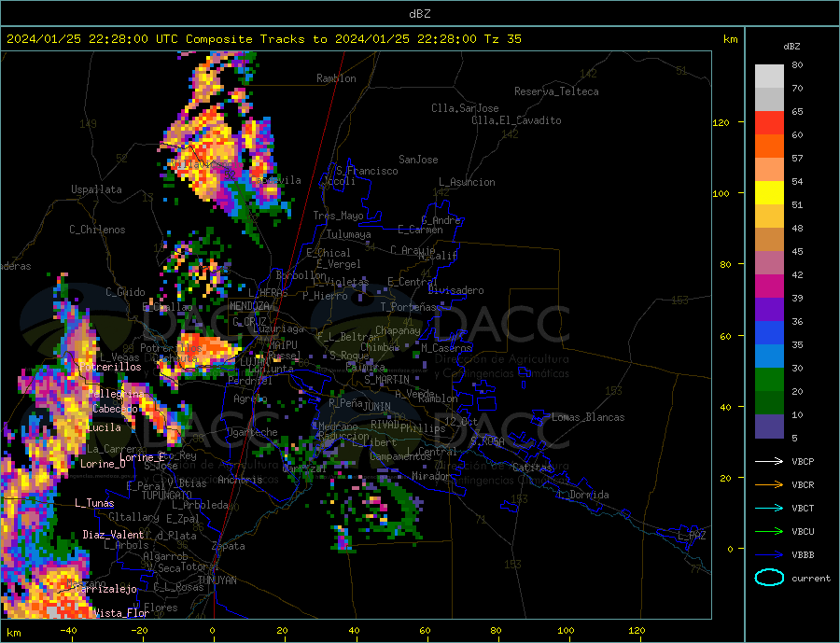Click the dBZ title at top center

[x=419, y=14]
